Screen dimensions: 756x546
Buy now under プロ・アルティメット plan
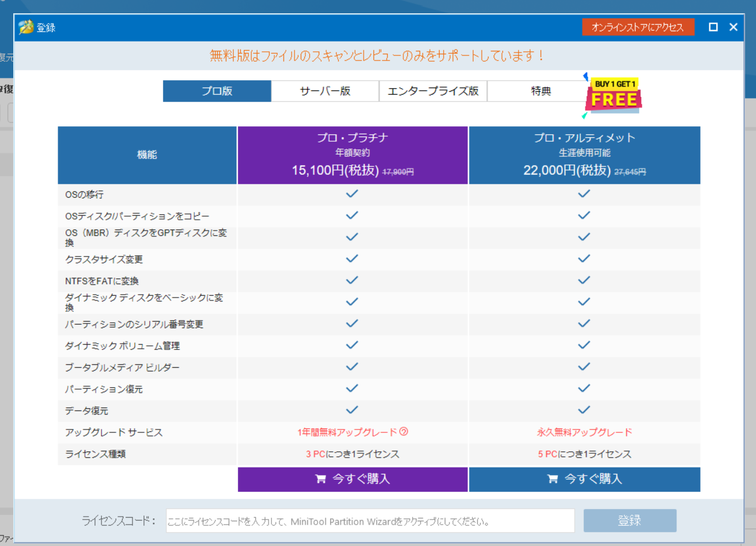pyautogui.click(x=584, y=479)
